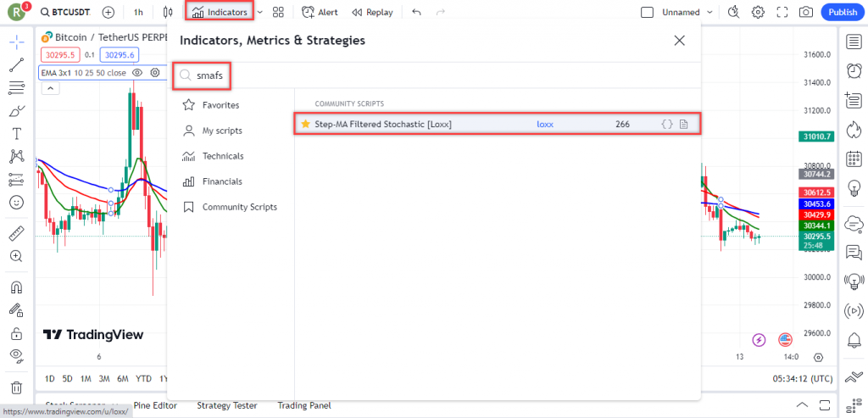Image resolution: width=868 pixels, height=418 pixels.
Task: Select the YTD date range
Action: point(143,379)
